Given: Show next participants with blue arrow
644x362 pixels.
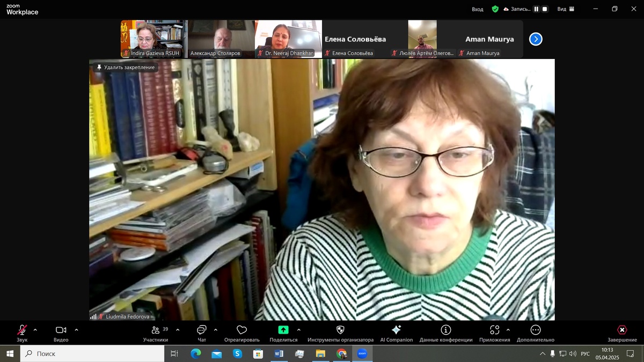Looking at the screenshot, I should [536, 39].
